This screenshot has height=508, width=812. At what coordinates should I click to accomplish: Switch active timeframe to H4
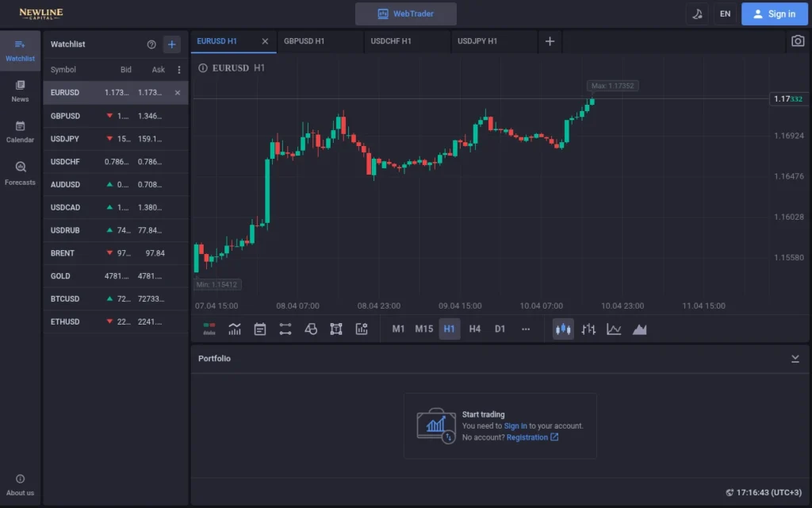pos(474,328)
